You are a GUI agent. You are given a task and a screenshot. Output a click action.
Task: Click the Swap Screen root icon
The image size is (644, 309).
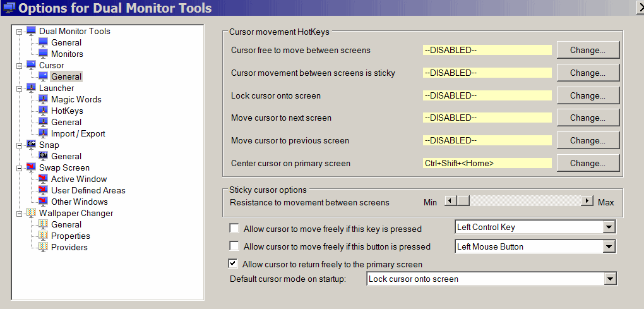[x=32, y=168]
